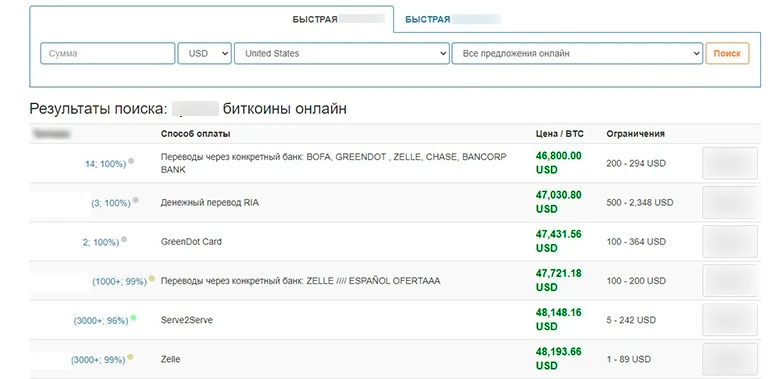This screenshot has width=775, height=379.
Task: Click the 5 - 242 USD limit
Action: coord(631,320)
